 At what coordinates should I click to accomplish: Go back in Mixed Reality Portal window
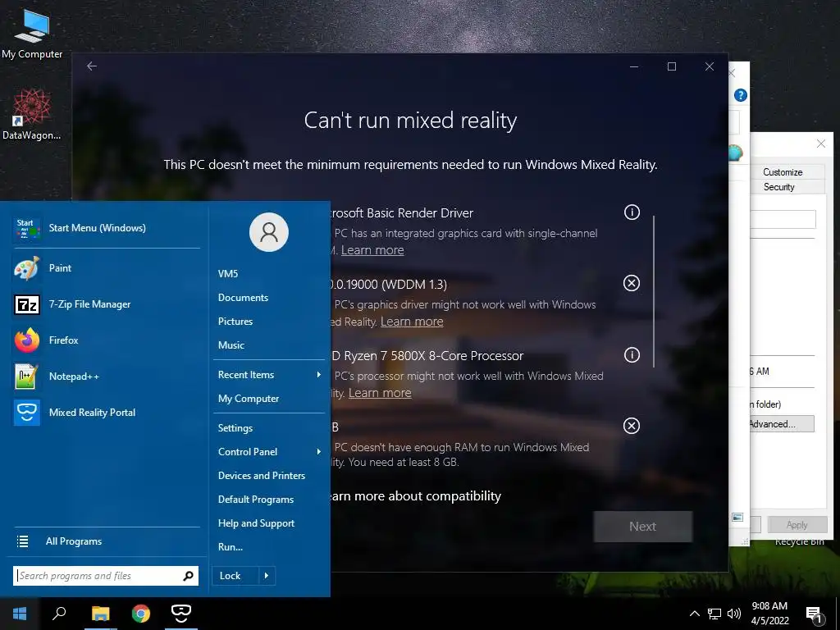[92, 66]
